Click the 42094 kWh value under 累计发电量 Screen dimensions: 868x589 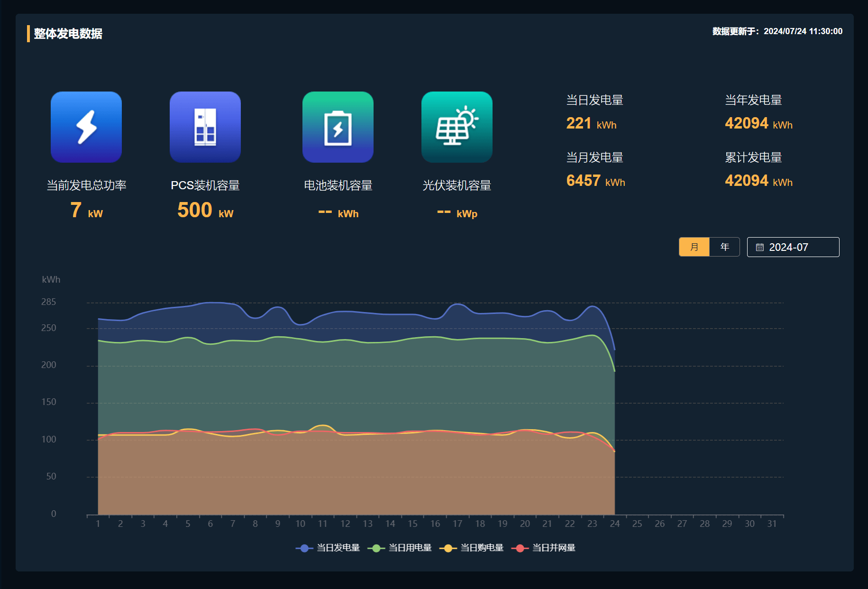[x=758, y=181]
